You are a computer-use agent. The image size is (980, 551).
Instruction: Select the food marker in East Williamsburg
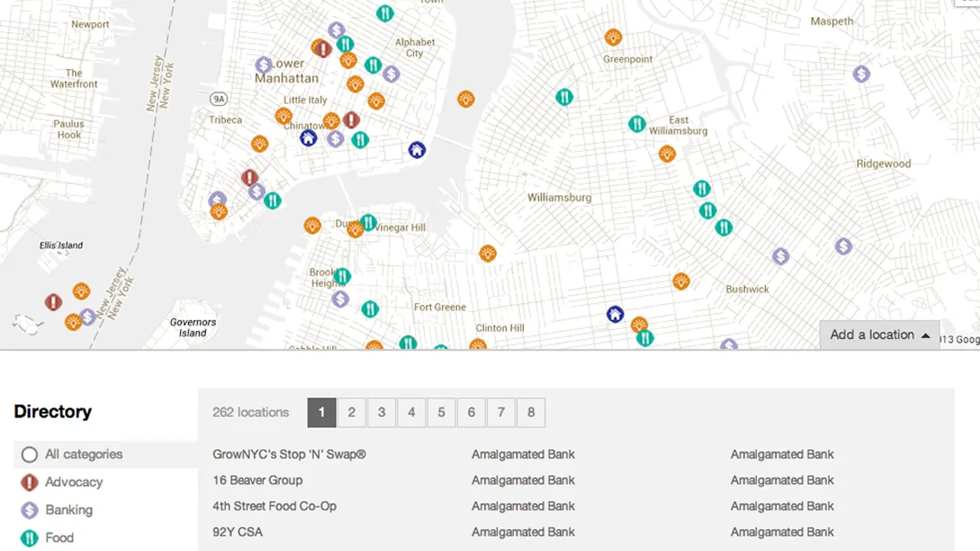[x=637, y=124]
